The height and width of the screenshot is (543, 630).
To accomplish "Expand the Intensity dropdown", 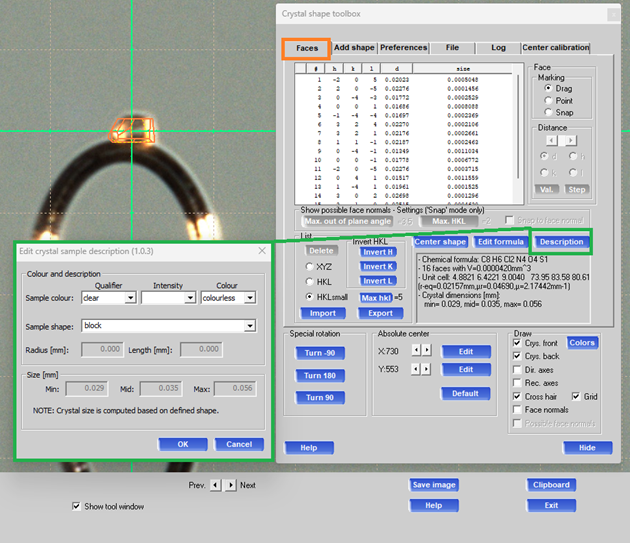I will coord(189,298).
